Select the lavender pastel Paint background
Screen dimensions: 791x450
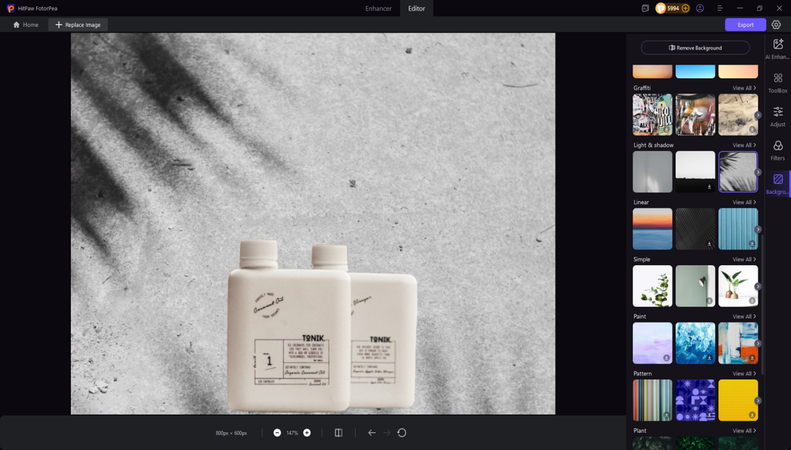[x=652, y=343]
